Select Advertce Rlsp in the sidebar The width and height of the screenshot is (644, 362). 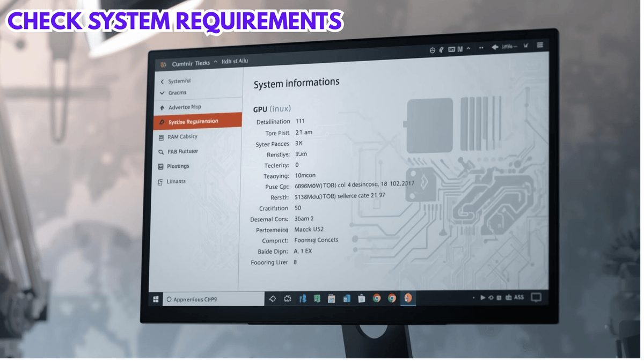click(185, 107)
